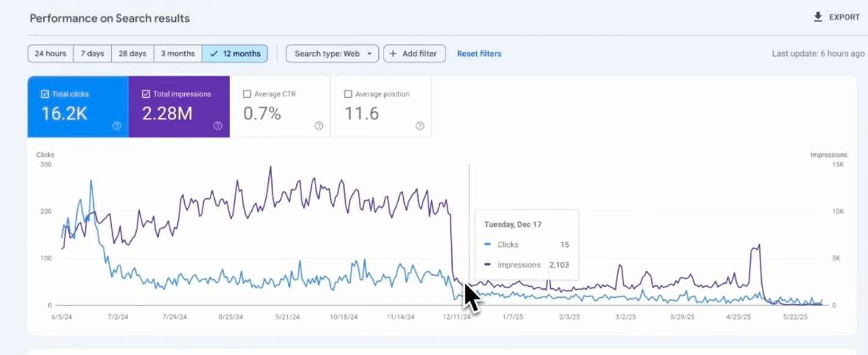Screen dimensions: 868x355
Task: Select the 7 days date range
Action: (93, 54)
